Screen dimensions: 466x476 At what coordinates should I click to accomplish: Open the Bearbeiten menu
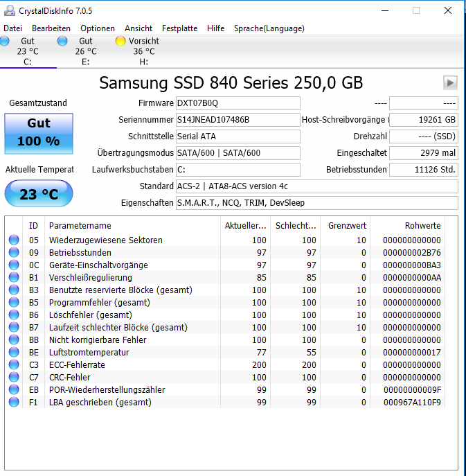point(51,28)
